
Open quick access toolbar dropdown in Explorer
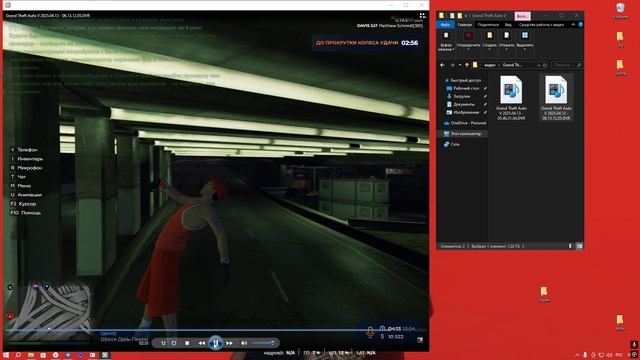[x=466, y=16]
